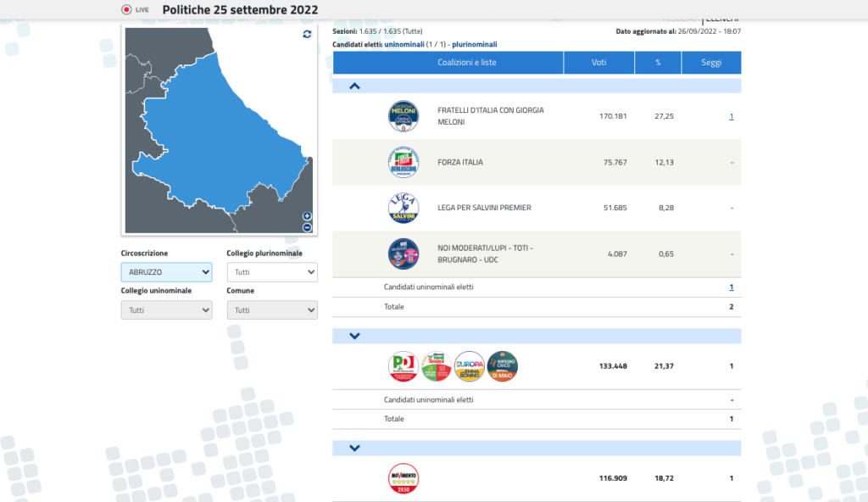Click the FRATELLI D'ITALIA CON GIORGIA MELONI name

[491, 116]
